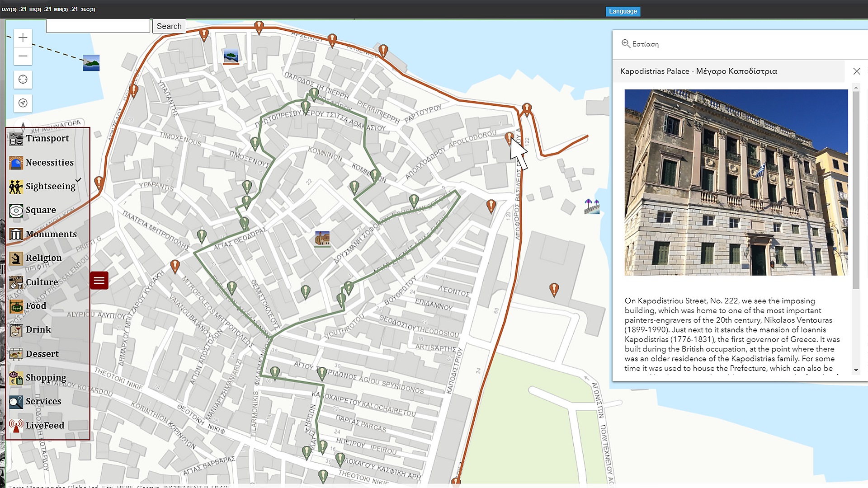The height and width of the screenshot is (488, 868).
Task: Click the Monuments category icon
Action: 16,235
